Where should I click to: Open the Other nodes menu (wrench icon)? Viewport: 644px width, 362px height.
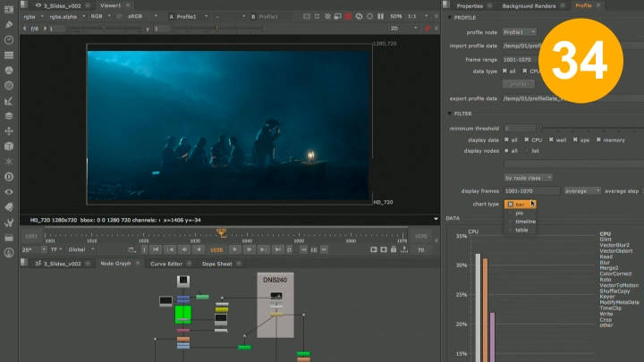coord(9,223)
